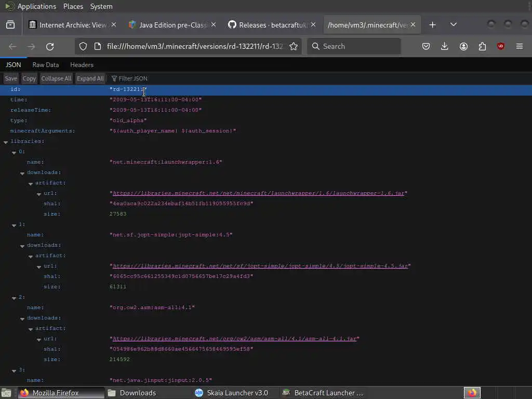Collapse library entry 0
The width and height of the screenshot is (532, 399).
pyautogui.click(x=14, y=153)
